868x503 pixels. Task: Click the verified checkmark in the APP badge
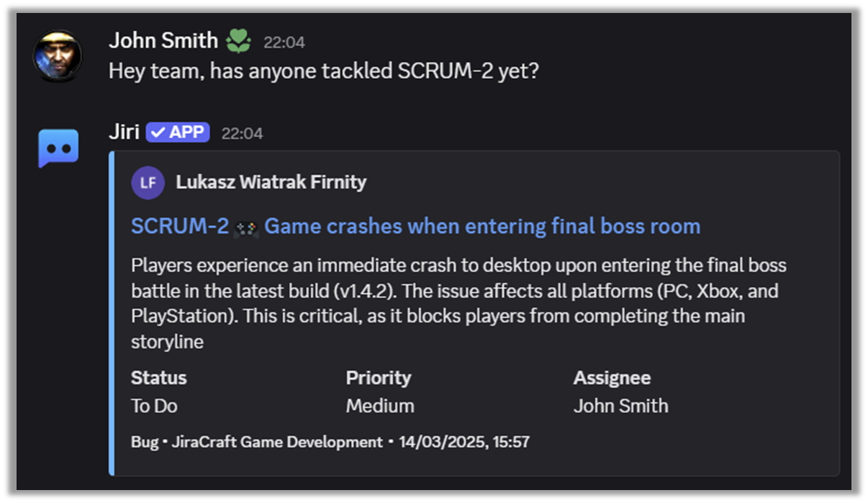(157, 132)
